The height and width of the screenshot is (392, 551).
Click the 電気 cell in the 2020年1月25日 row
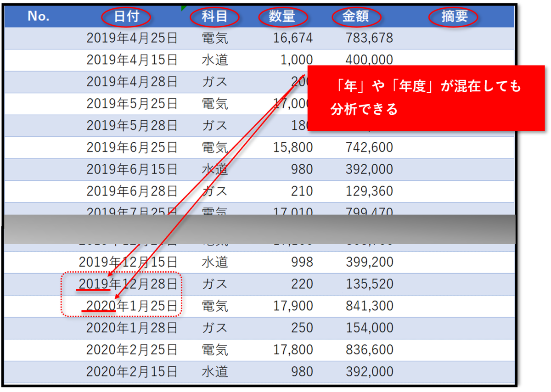pyautogui.click(x=215, y=306)
